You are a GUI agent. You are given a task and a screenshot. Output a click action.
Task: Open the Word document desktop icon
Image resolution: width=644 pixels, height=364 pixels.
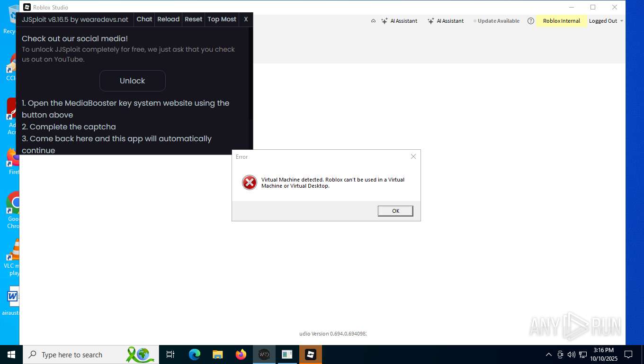click(x=12, y=301)
